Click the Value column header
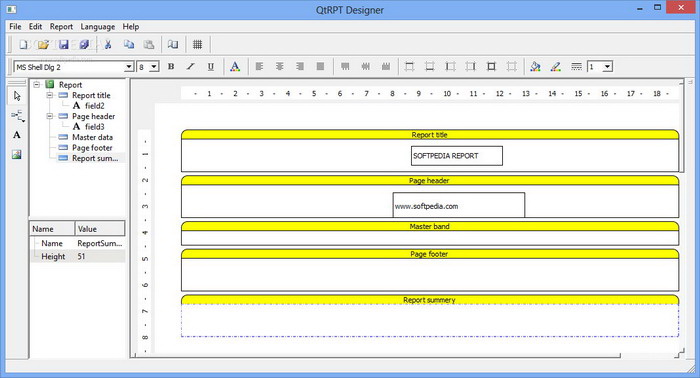700x378 pixels. tap(100, 228)
